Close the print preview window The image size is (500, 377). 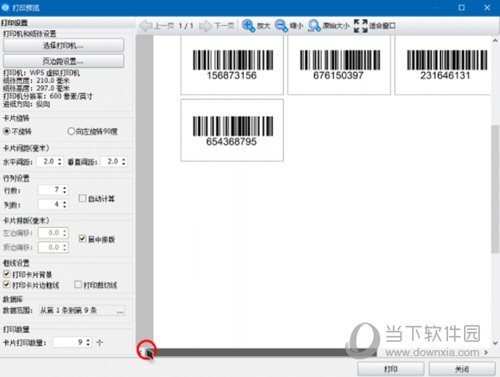click(x=487, y=7)
